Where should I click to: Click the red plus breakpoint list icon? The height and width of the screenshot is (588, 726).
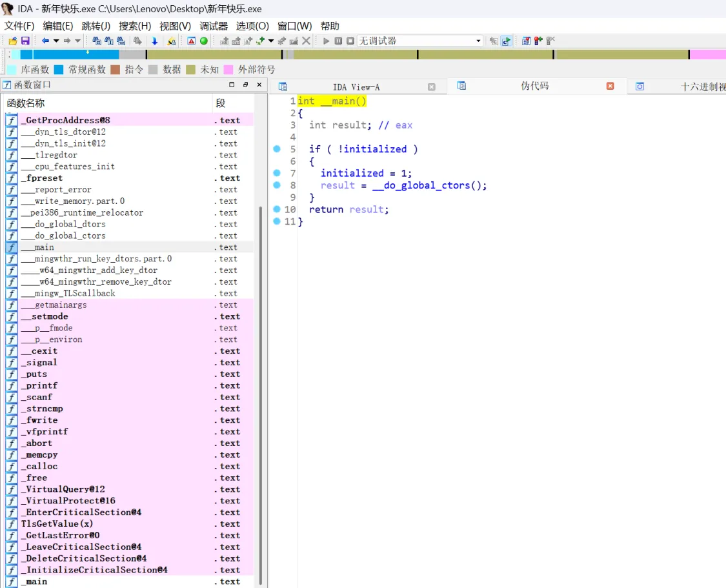[x=538, y=41]
